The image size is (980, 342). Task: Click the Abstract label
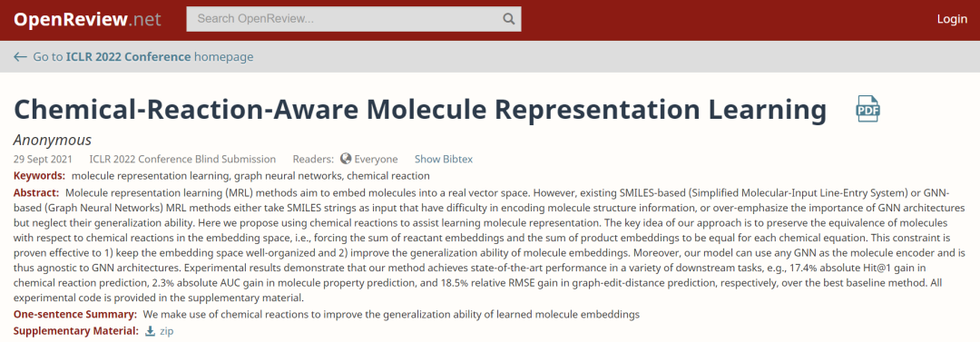(36, 192)
